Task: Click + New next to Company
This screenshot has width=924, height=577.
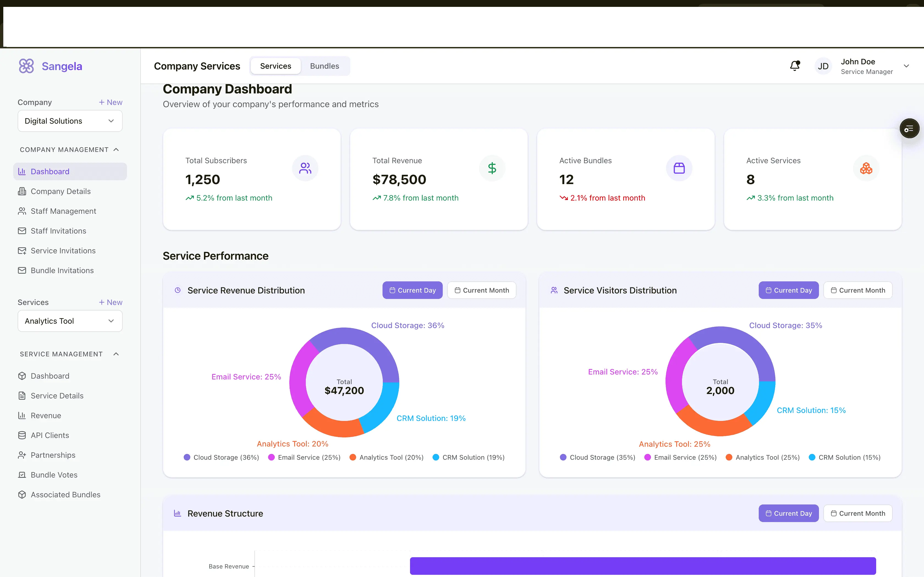Action: (110, 102)
